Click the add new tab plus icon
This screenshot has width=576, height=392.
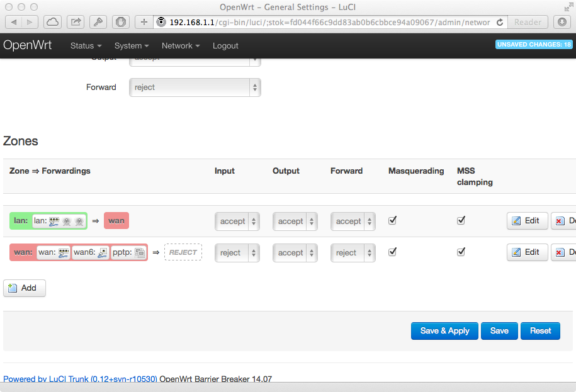point(144,22)
